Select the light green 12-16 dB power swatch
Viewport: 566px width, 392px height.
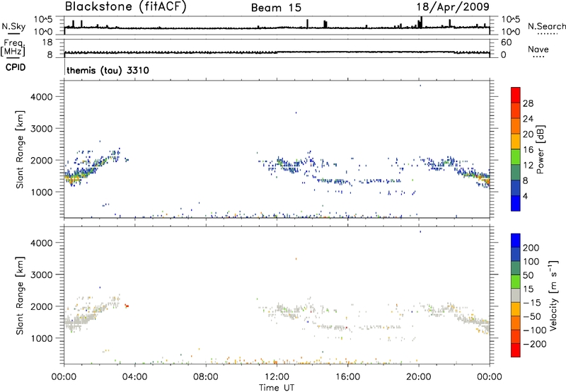[x=516, y=156]
